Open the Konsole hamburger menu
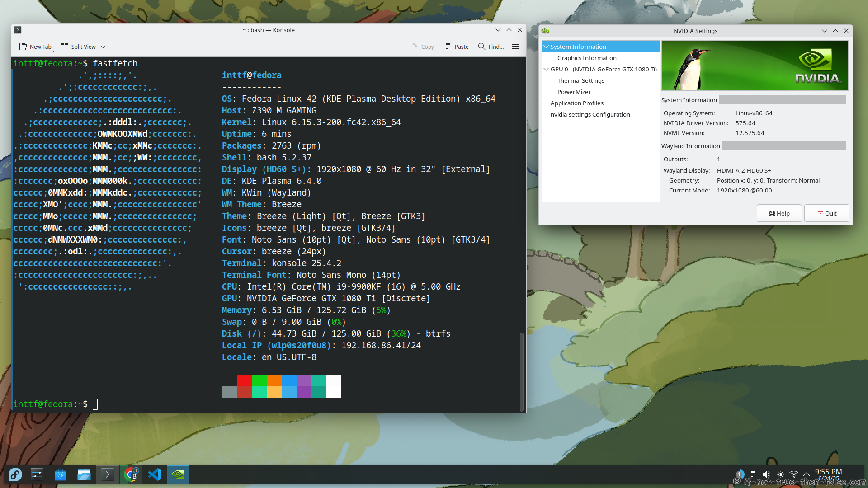The width and height of the screenshot is (868, 488). pos(516,47)
